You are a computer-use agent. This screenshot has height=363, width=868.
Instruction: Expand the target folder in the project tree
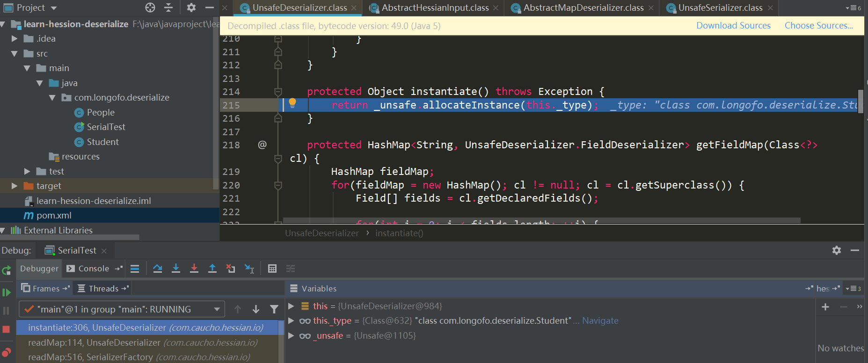point(15,186)
